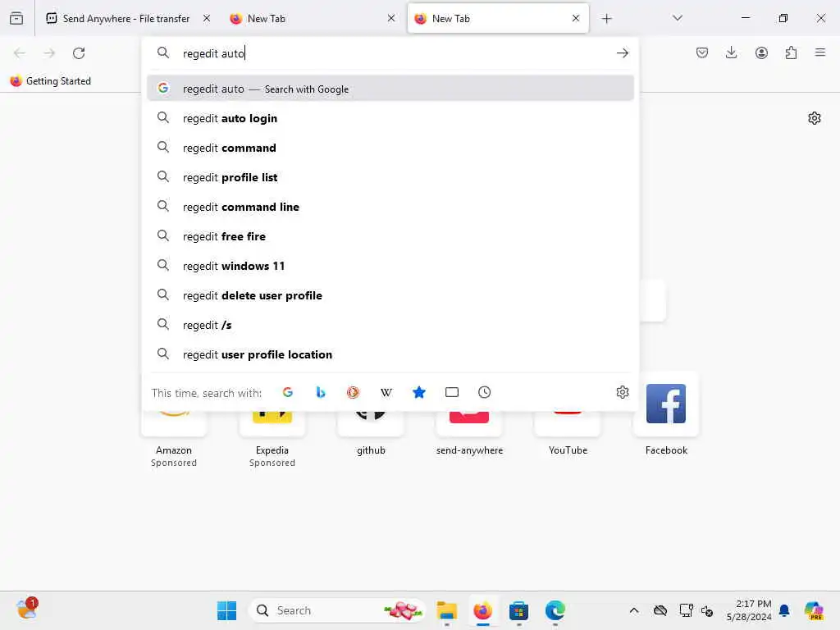840x630 pixels.
Task: Select 'regedit user profile location' suggestion
Action: click(390, 354)
